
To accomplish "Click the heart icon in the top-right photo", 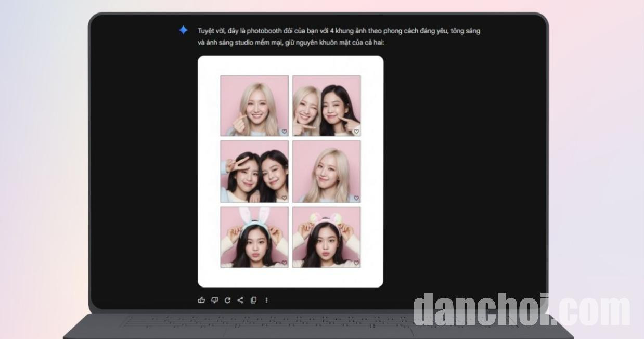I will [x=356, y=132].
